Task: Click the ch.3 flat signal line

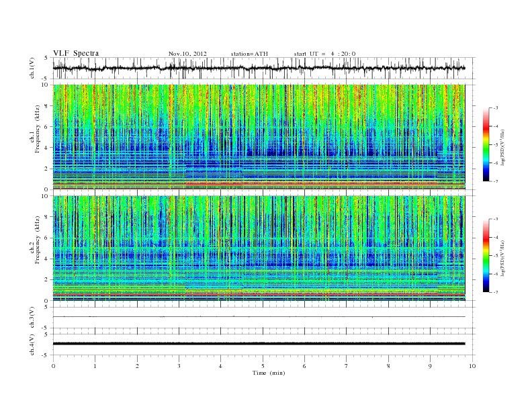Action: pos(259,317)
